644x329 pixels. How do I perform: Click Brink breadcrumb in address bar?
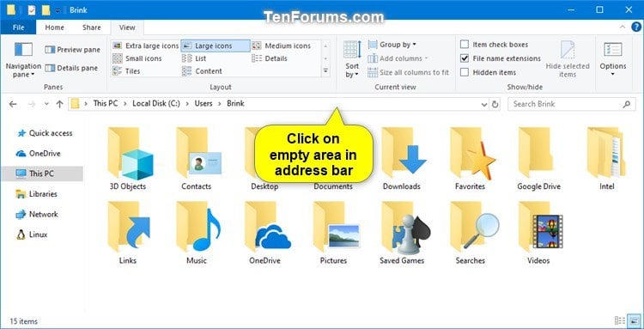(x=235, y=103)
